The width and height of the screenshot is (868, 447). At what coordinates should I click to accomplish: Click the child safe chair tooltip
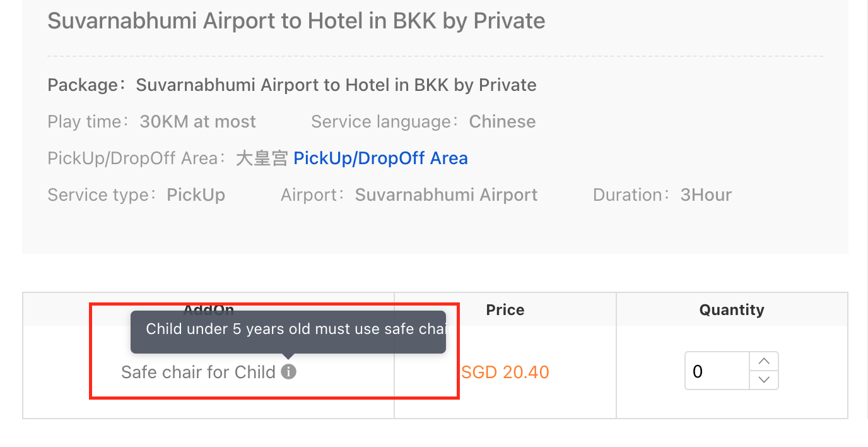point(288,330)
